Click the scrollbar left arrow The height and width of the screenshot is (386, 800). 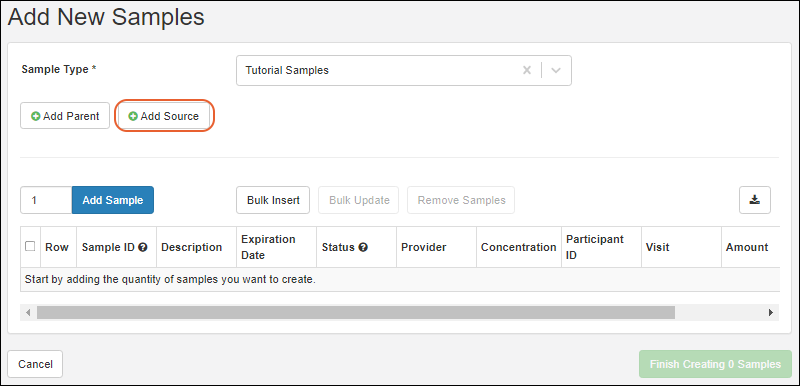(28, 313)
